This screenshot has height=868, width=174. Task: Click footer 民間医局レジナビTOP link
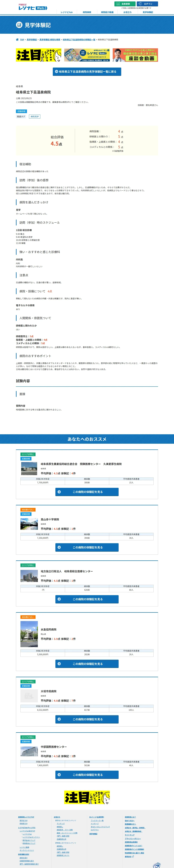(x=26, y=817)
